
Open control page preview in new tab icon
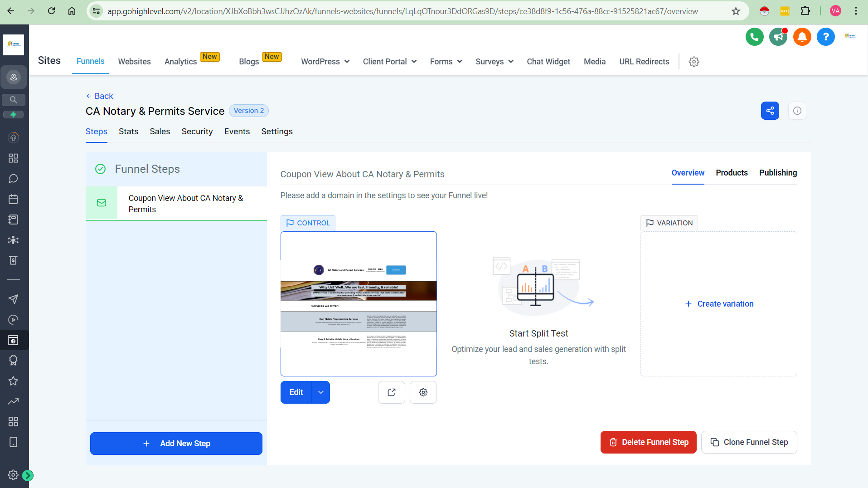click(x=392, y=392)
